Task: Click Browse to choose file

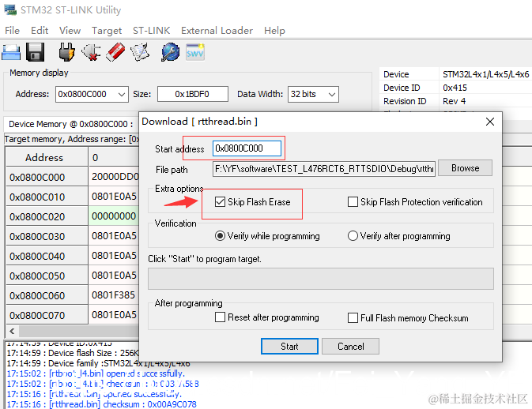Action: [x=465, y=168]
